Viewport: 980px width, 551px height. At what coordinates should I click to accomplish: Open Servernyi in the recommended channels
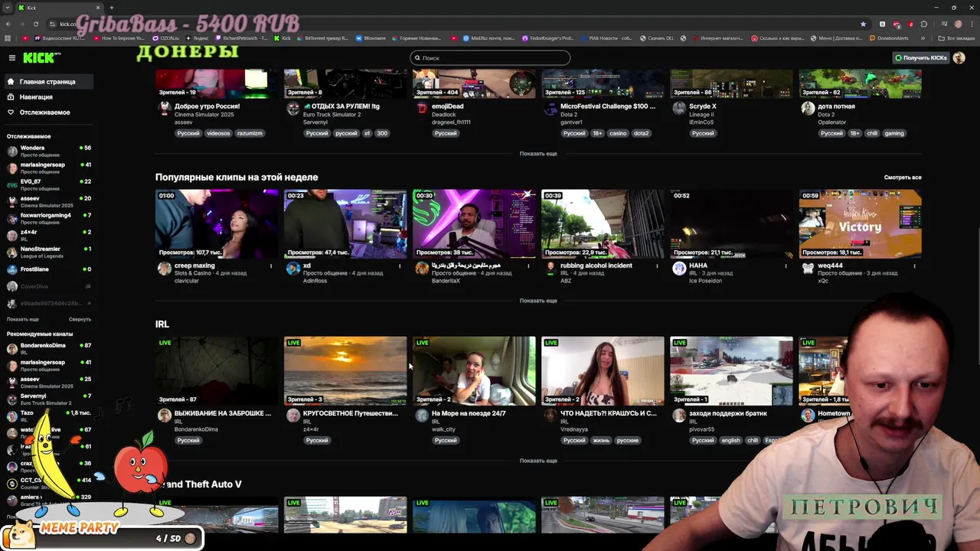(47, 399)
